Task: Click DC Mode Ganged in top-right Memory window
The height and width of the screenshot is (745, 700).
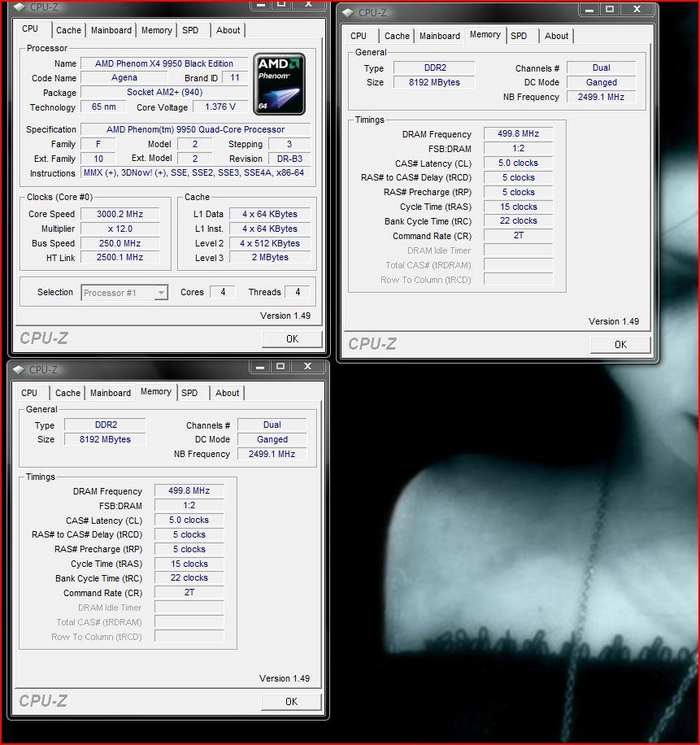Action: click(602, 82)
